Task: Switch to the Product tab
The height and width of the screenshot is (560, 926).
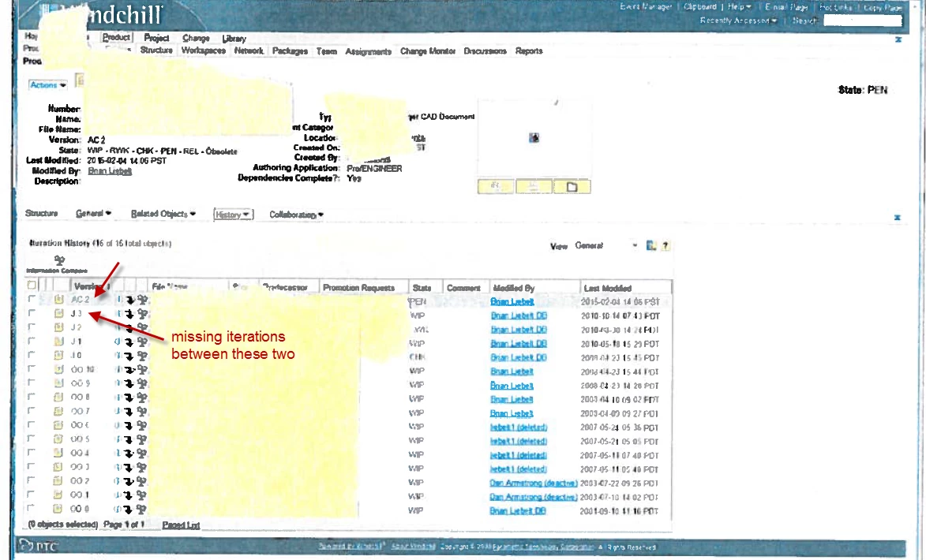Action: (x=116, y=37)
